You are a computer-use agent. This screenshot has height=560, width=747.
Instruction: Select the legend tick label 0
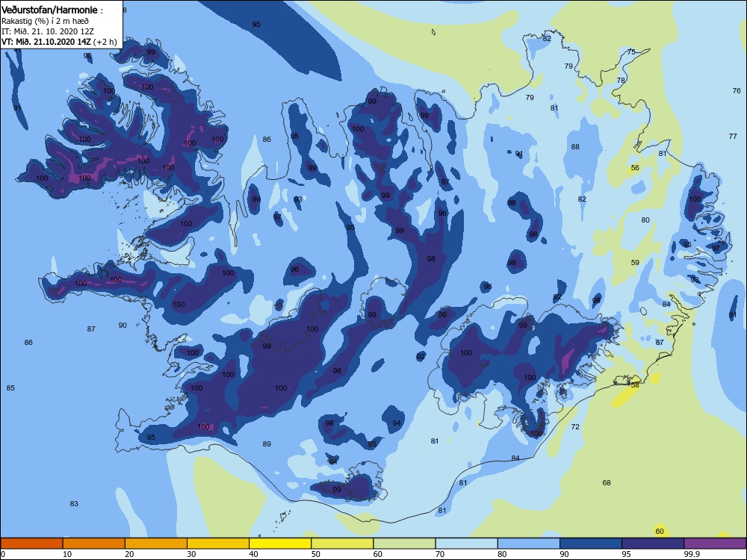(x=3, y=554)
